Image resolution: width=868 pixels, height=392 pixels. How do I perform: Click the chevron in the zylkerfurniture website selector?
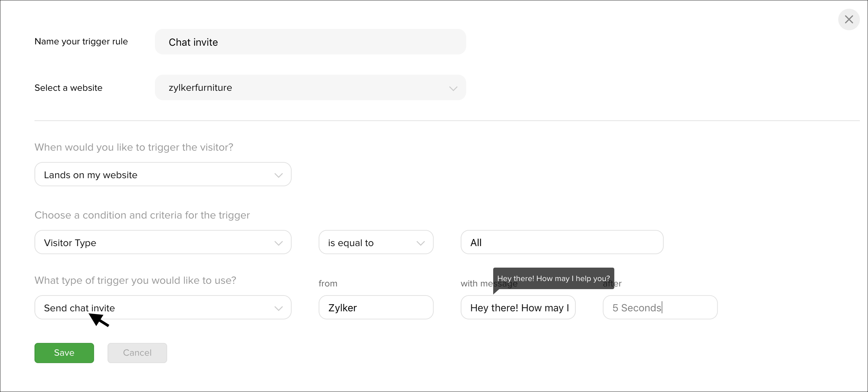(453, 88)
